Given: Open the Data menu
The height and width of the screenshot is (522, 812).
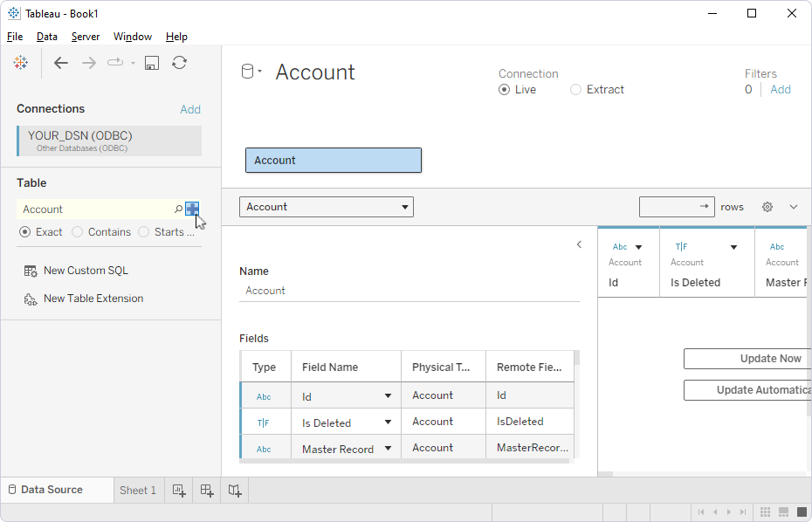Looking at the screenshot, I should coord(46,37).
